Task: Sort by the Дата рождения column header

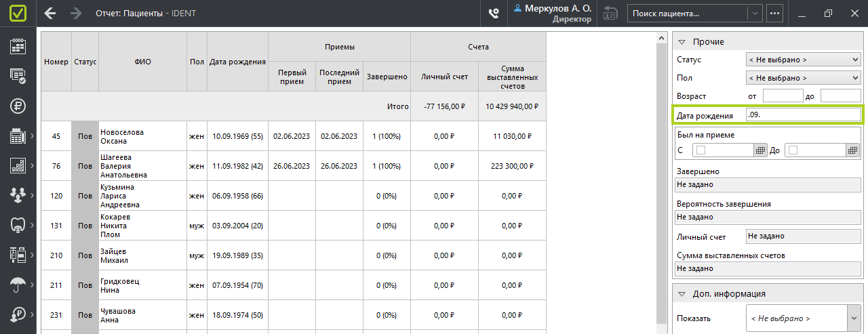Action: coord(237,62)
